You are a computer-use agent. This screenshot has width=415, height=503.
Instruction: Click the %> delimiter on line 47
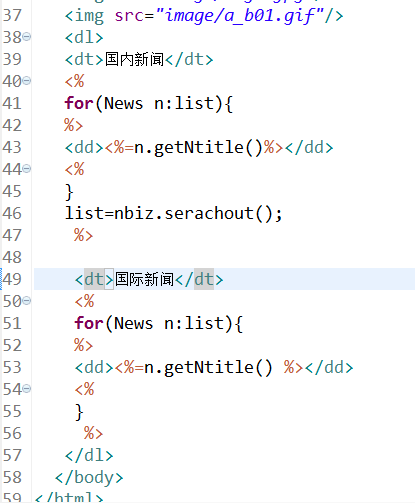84,235
